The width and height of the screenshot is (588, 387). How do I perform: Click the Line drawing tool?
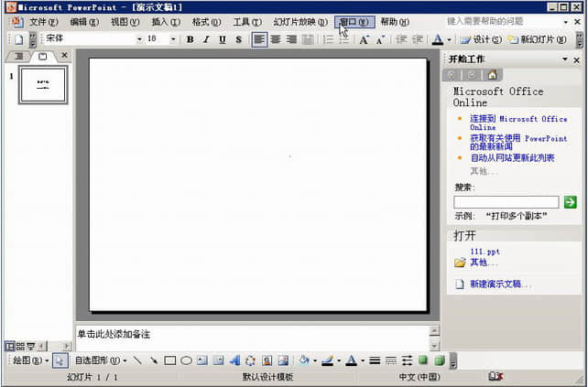point(137,360)
